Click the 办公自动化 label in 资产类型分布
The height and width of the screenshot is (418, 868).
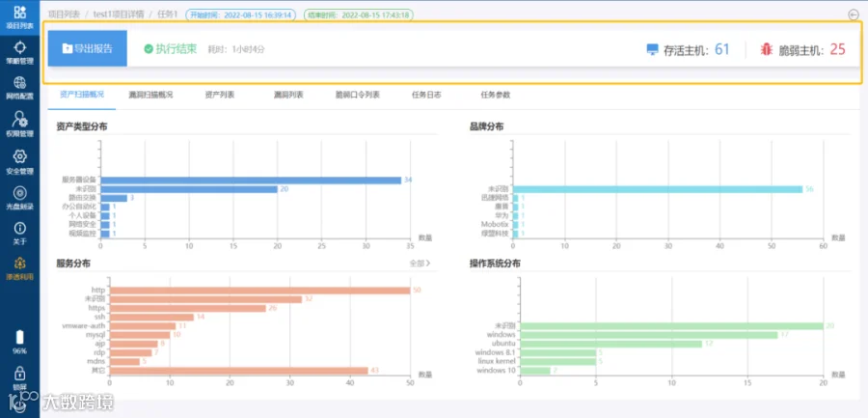pos(80,207)
